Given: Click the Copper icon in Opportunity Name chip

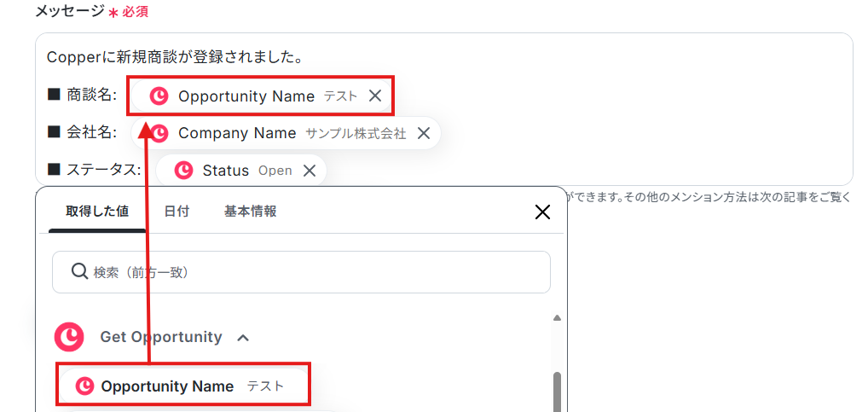Looking at the screenshot, I should tap(159, 96).
